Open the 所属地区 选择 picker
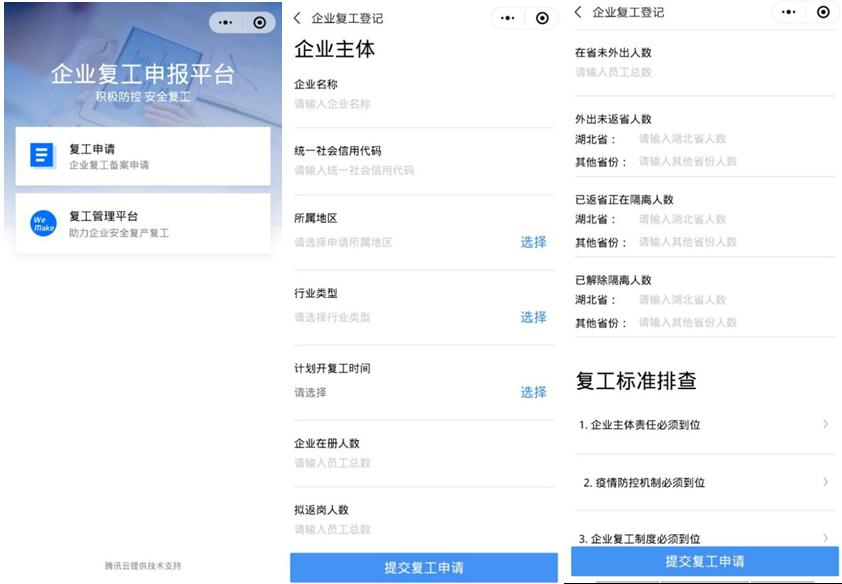Viewport: 842px width, 584px height. click(533, 242)
